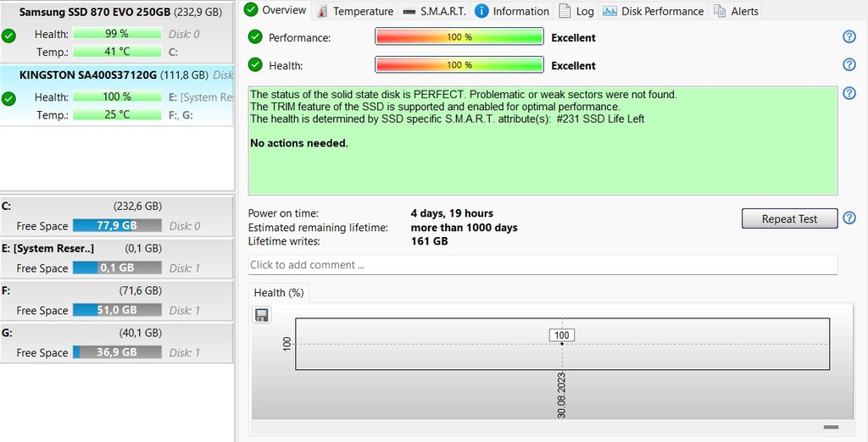Click green status check of Kingston disk
The height and width of the screenshot is (442, 868).
click(x=8, y=99)
